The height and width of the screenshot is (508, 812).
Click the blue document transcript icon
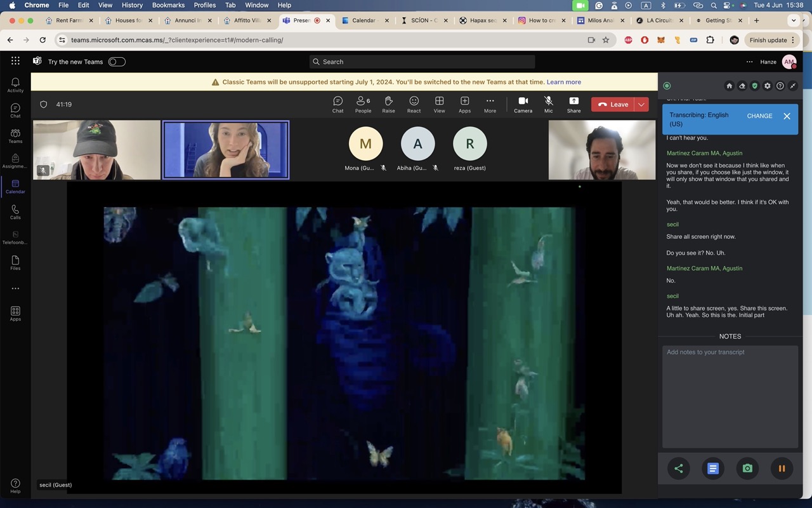tap(713, 469)
